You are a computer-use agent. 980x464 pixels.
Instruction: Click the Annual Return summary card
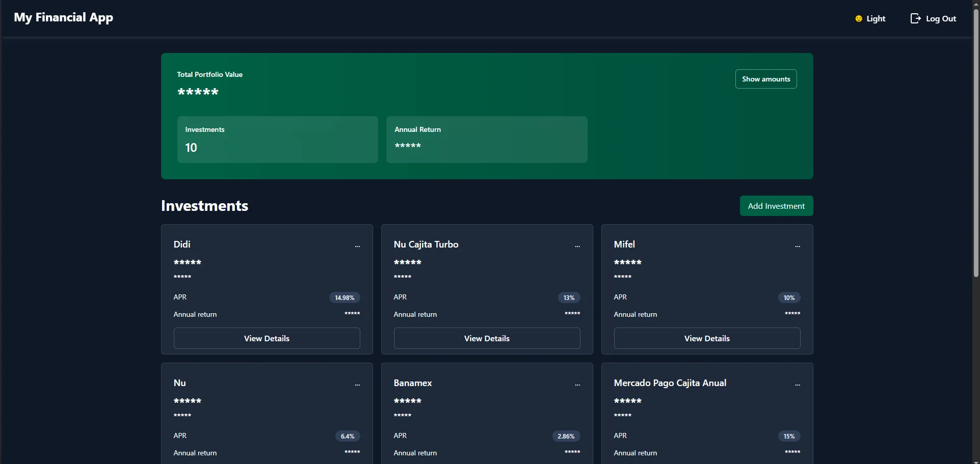pos(487,140)
